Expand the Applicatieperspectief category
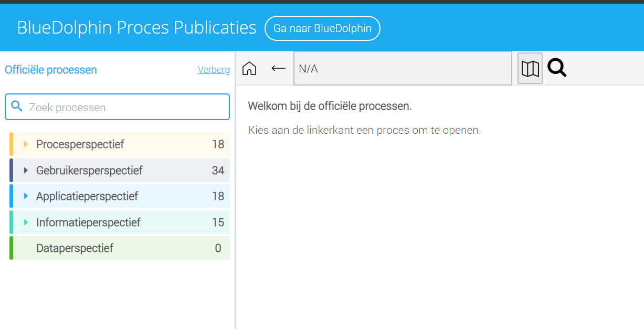Viewport: 644px width, 329px height. 26,196
